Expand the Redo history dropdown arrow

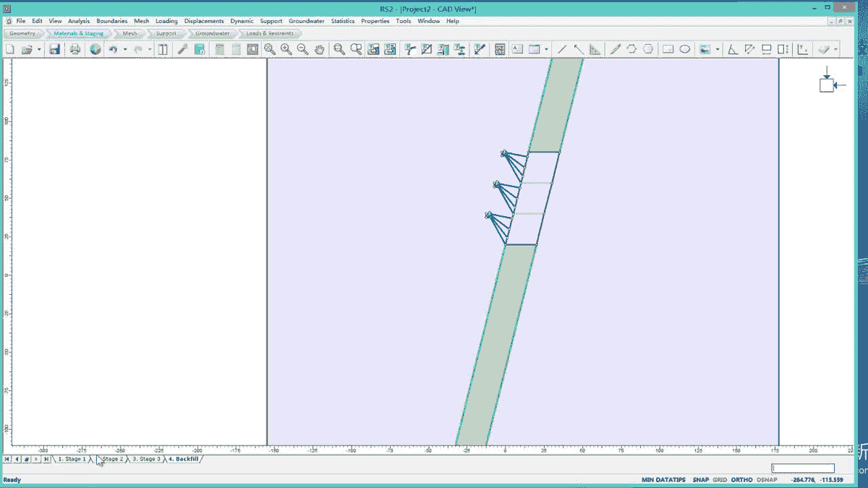150,49
